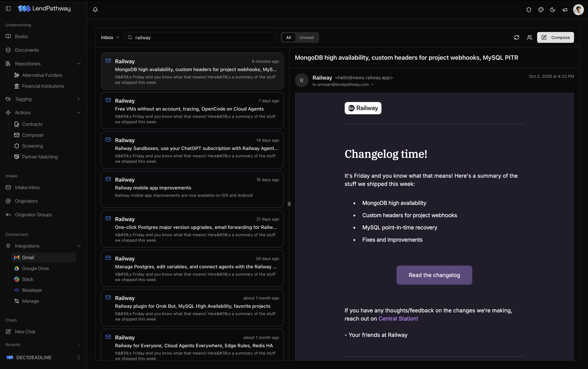588x369 pixels.
Task: Refresh the inbox list
Action: coord(516,37)
